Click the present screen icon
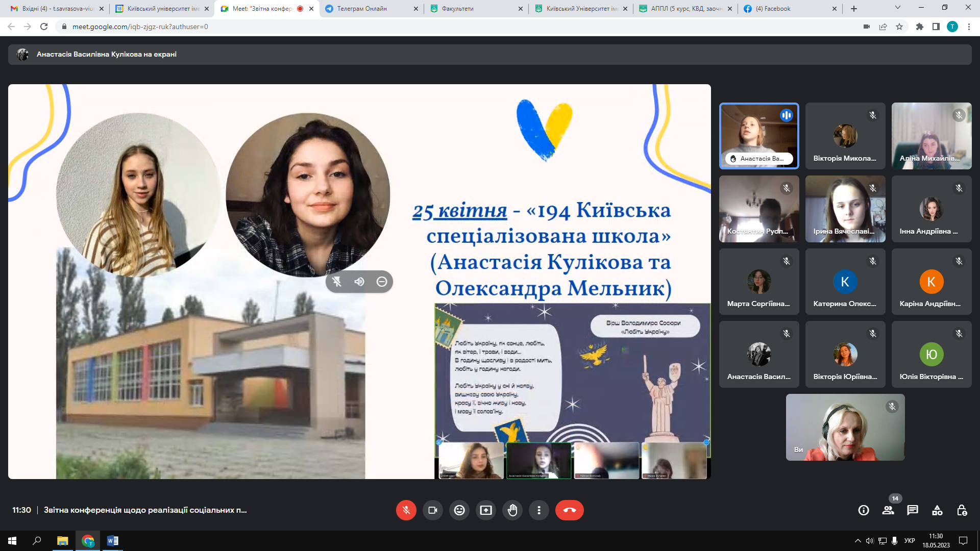Image resolution: width=980 pixels, height=551 pixels. coord(486,510)
